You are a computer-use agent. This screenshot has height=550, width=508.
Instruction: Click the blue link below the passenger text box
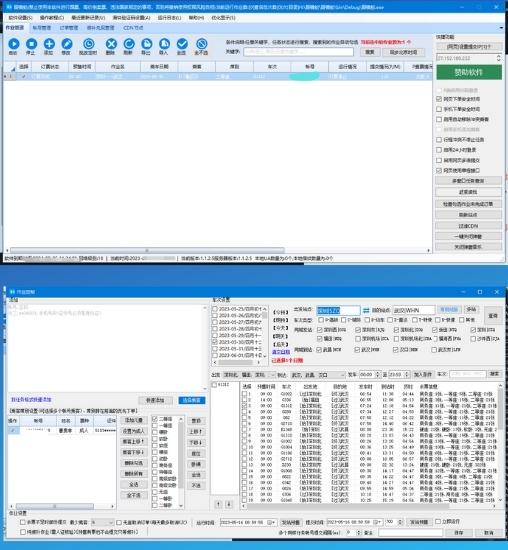[x=31, y=400]
